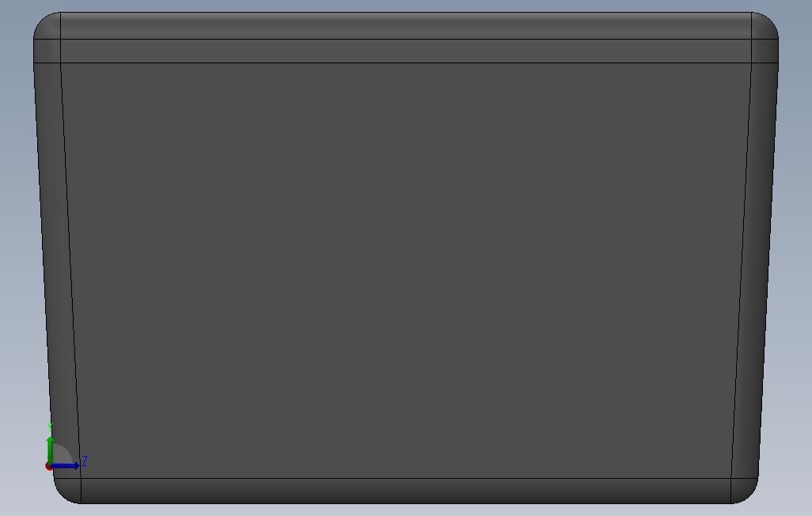Click the Y label on the triad
The height and width of the screenshot is (516, 812).
point(50,427)
